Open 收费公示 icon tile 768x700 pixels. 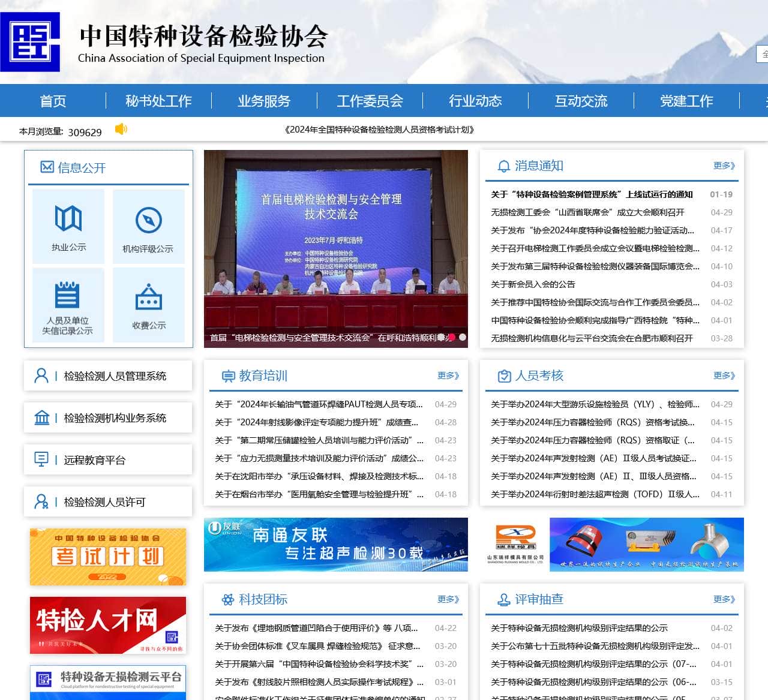coord(149,305)
